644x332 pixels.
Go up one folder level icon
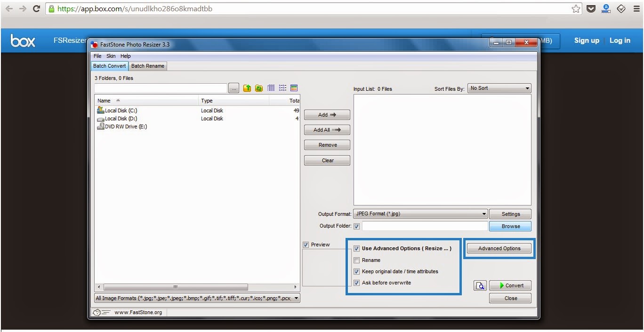pos(247,88)
